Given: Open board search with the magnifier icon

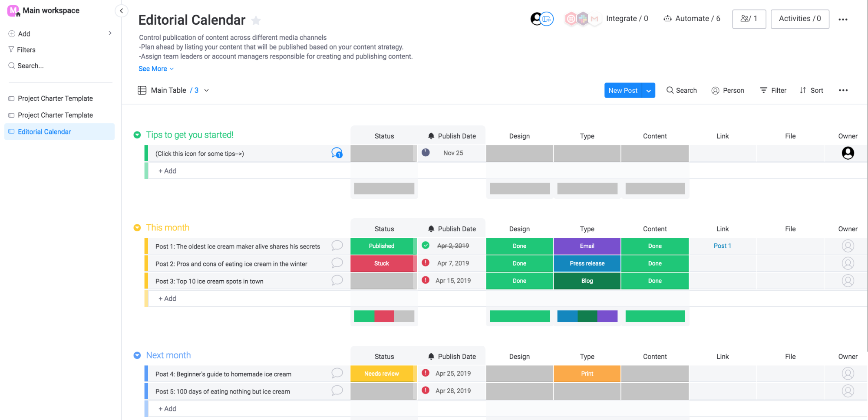Looking at the screenshot, I should pos(669,90).
